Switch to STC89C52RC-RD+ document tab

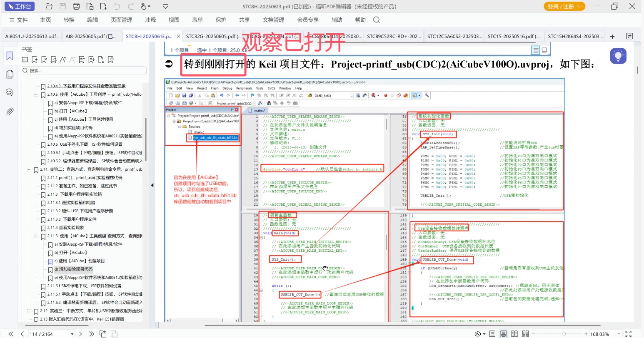point(394,36)
